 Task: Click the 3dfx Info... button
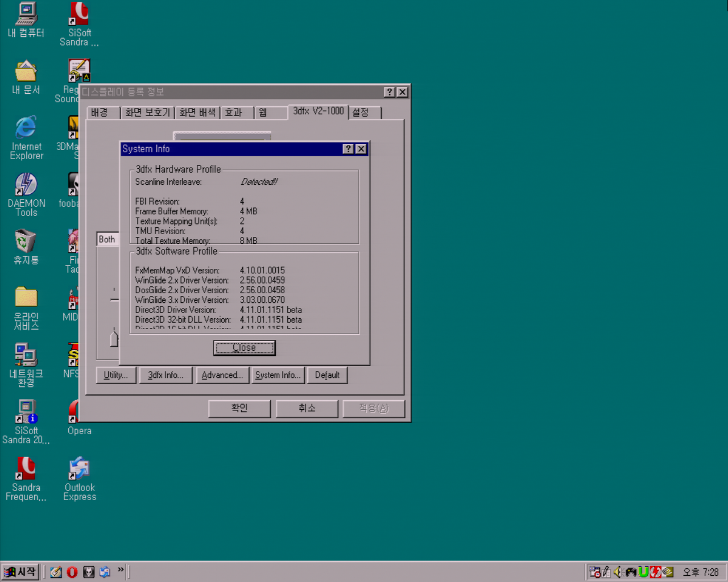pyautogui.click(x=166, y=375)
